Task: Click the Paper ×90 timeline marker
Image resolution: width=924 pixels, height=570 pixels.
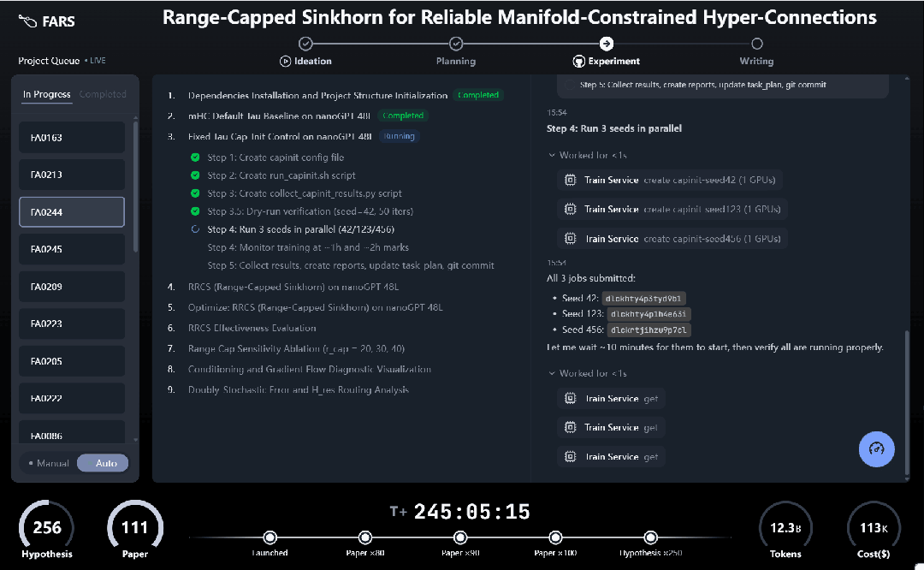Action: pos(460,537)
